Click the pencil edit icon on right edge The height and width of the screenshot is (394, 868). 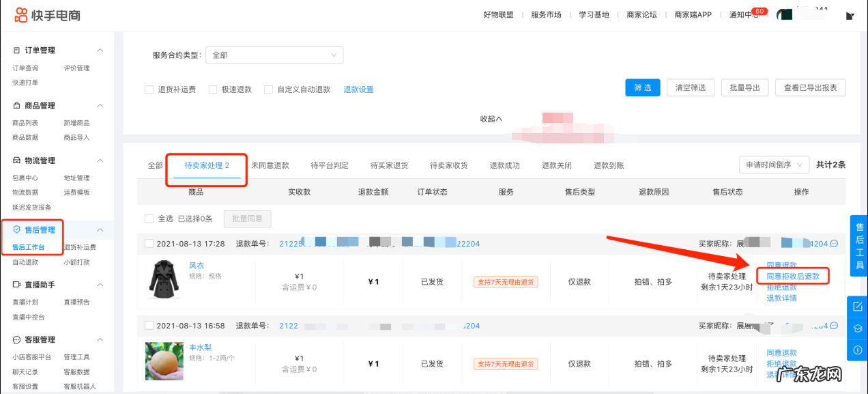click(858, 307)
